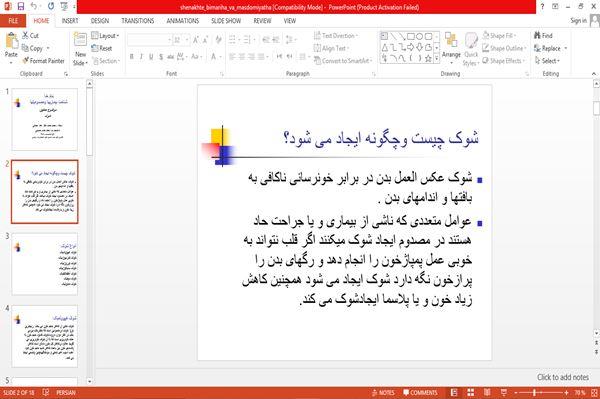Open the font name combo box
The width and height of the screenshot is (600, 399).
[x=149, y=39]
